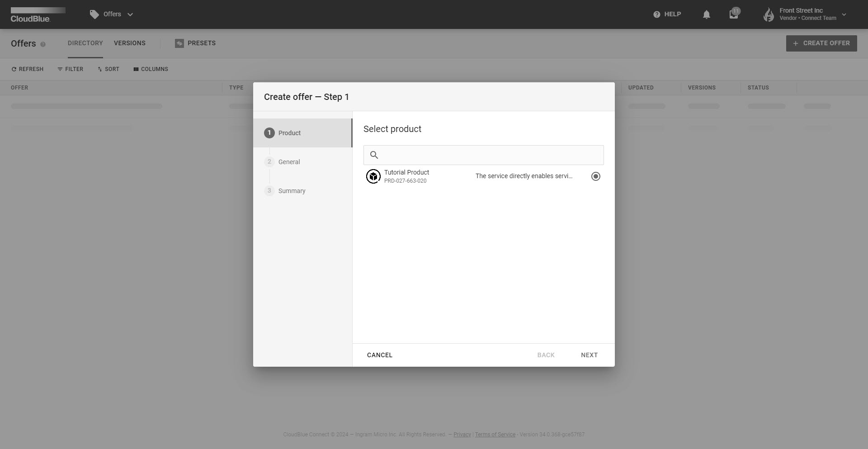This screenshot has width=868, height=449.
Task: Click the Front Street Inc flame avatar
Action: tap(769, 14)
